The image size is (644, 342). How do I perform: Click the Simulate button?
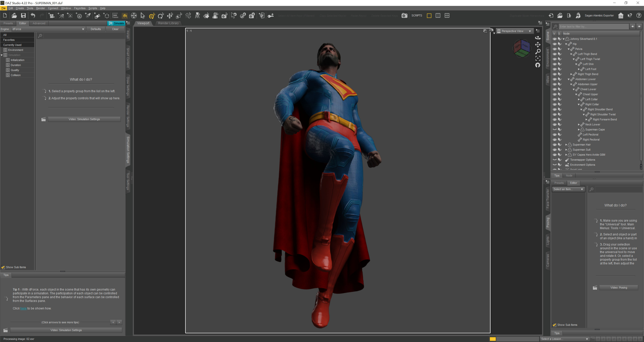[116, 23]
